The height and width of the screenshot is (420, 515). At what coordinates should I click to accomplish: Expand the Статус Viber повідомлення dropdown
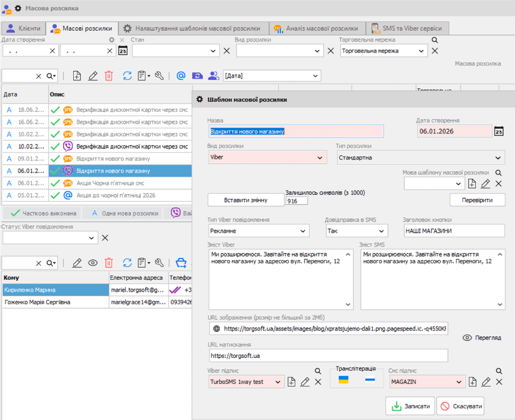click(x=91, y=238)
